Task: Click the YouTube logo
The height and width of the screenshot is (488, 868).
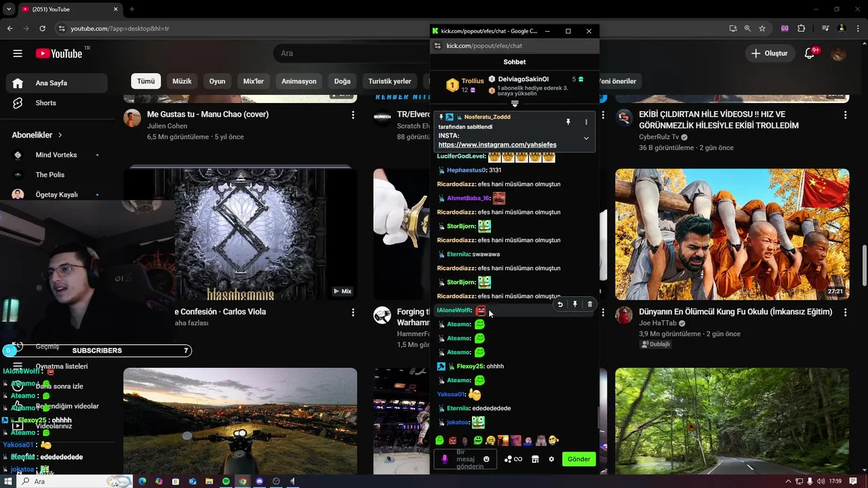Action: [x=59, y=54]
